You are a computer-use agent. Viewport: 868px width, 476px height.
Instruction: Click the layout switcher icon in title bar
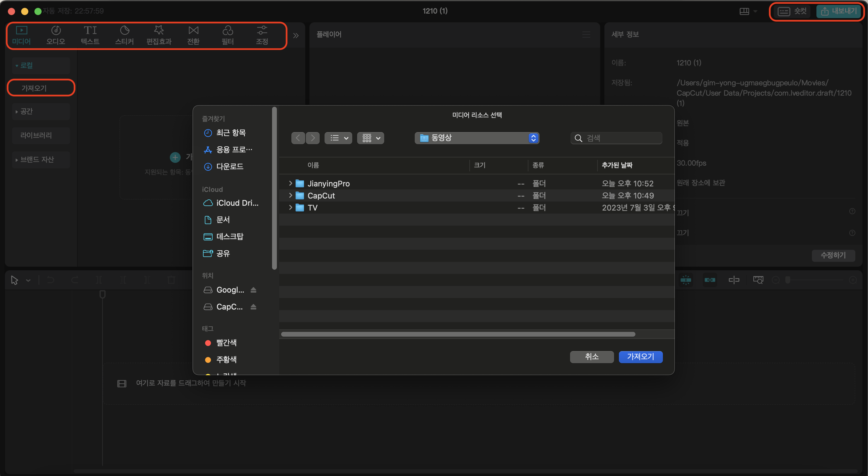(744, 11)
